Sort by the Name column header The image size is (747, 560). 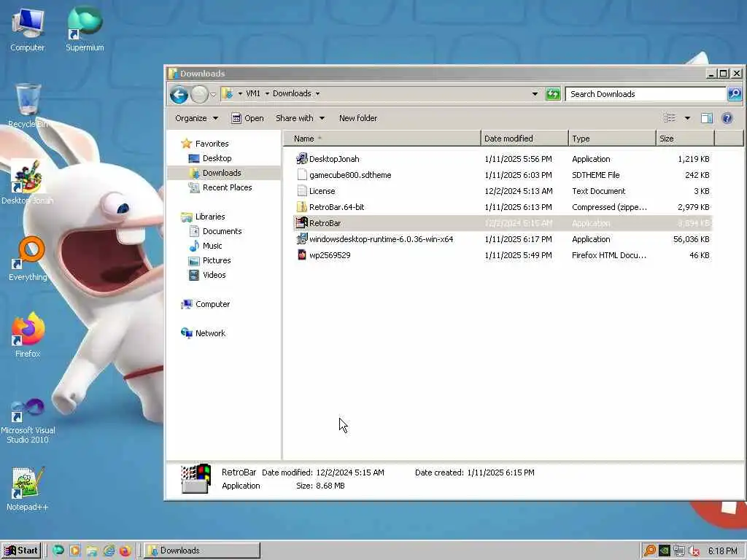coord(382,139)
